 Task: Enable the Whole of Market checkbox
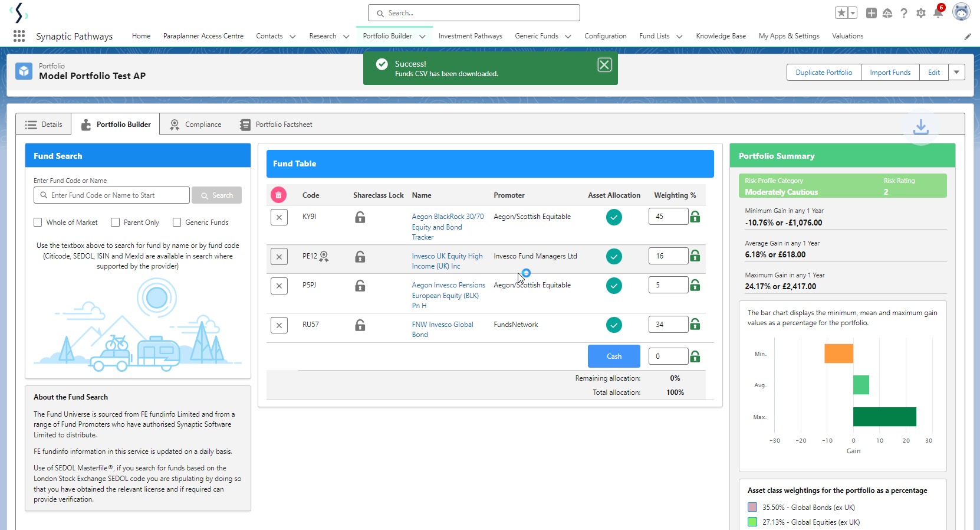click(38, 223)
